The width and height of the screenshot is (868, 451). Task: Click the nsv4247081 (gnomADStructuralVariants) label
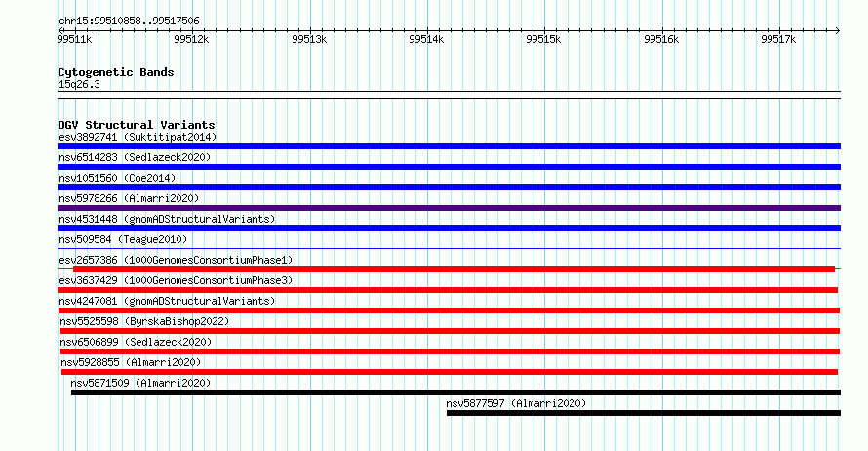click(167, 301)
